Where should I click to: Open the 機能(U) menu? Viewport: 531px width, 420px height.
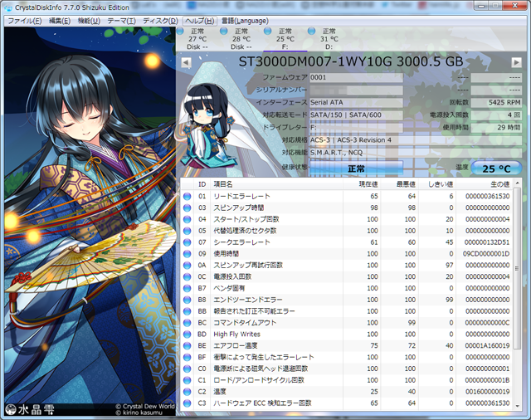point(89,21)
